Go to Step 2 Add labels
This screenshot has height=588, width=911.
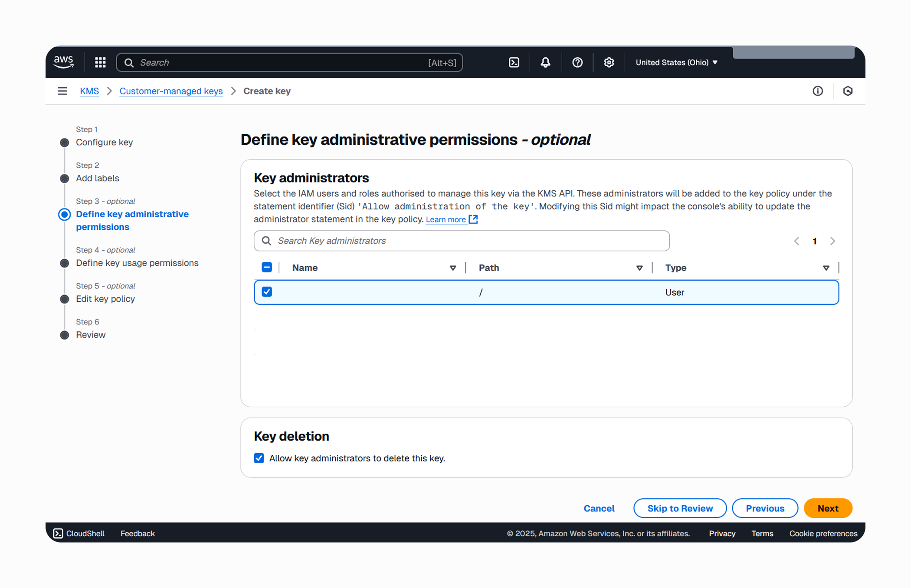coord(98,178)
